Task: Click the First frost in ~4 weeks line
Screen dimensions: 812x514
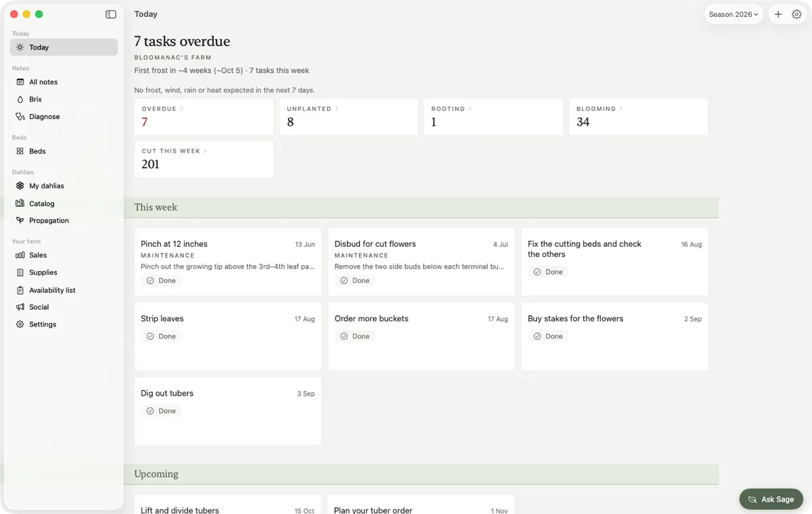Action: point(222,70)
